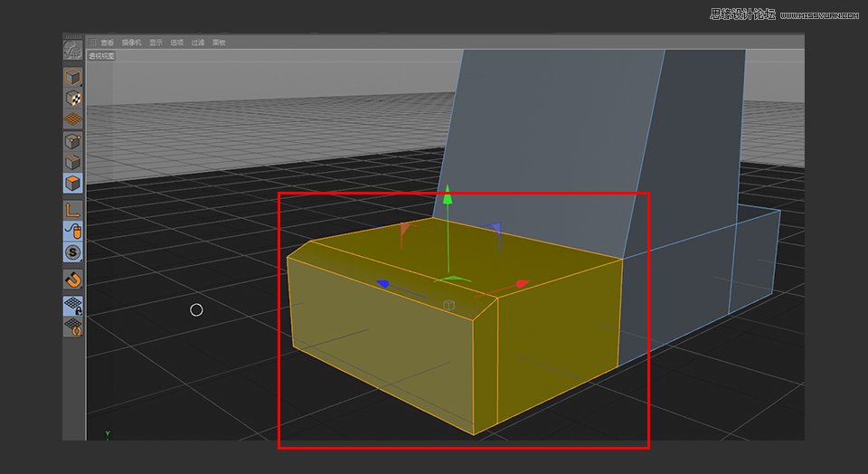
Task: Switch to Edges mode
Action: tap(72, 162)
